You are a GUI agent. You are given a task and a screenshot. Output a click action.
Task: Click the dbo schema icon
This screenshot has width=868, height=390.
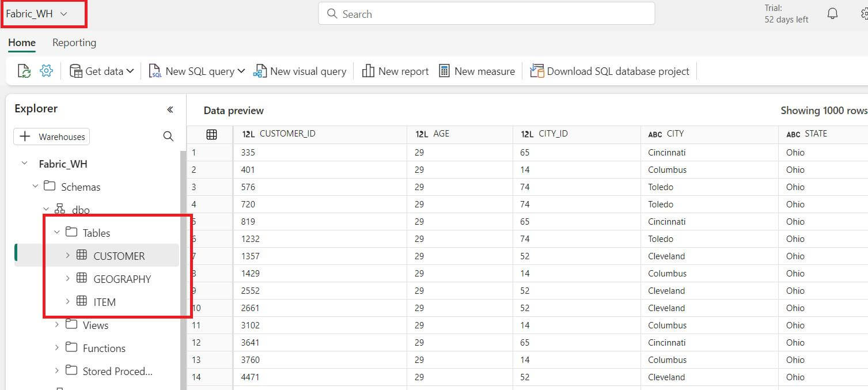[60, 209]
